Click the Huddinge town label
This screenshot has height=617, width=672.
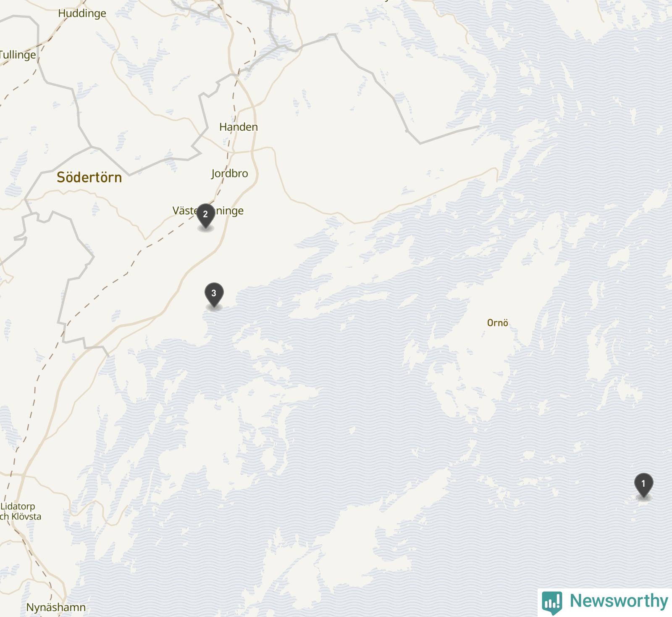pos(82,13)
